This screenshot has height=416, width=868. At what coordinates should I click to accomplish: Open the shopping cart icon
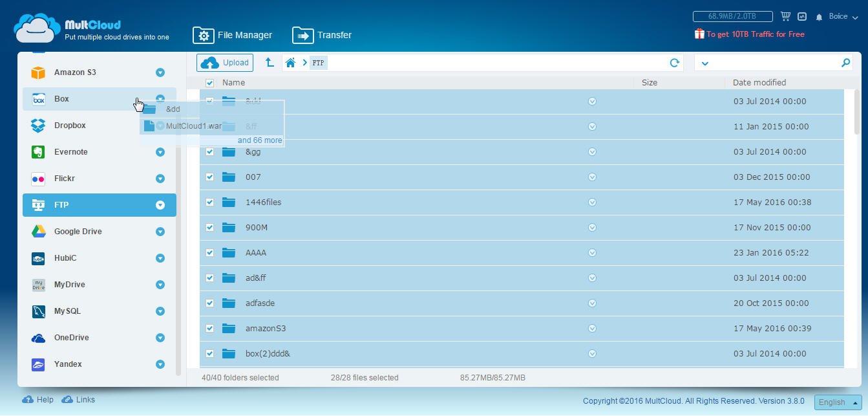[x=785, y=16]
